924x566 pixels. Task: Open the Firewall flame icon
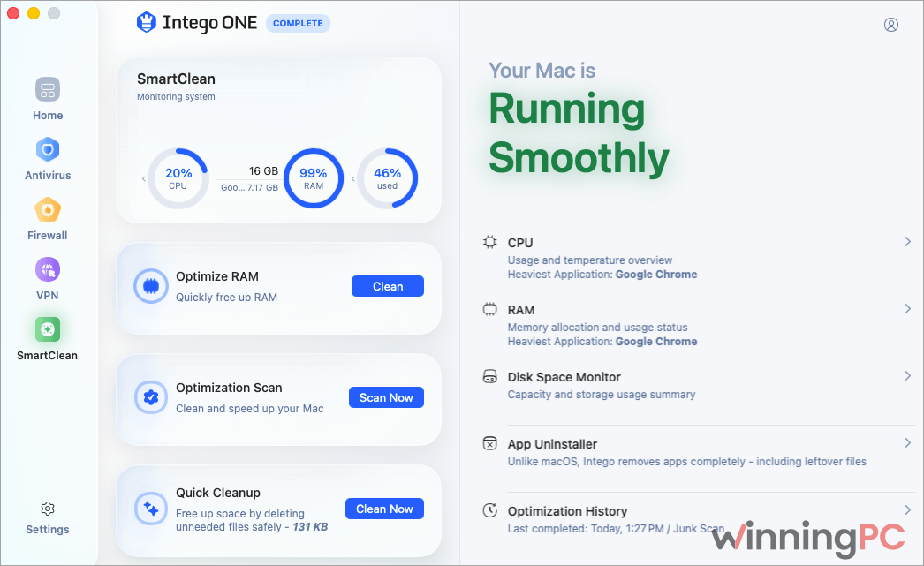(x=48, y=209)
